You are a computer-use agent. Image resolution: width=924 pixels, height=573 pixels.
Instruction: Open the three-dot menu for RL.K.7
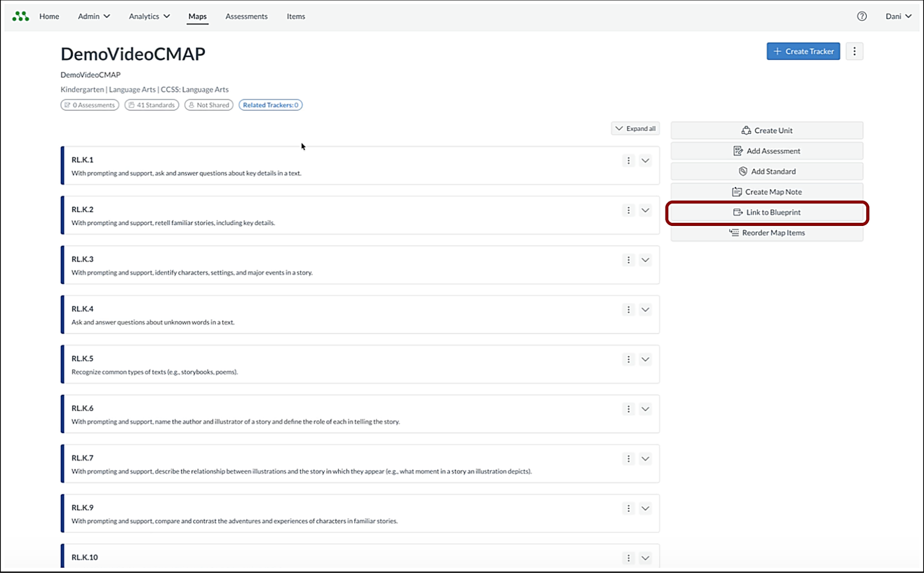628,458
